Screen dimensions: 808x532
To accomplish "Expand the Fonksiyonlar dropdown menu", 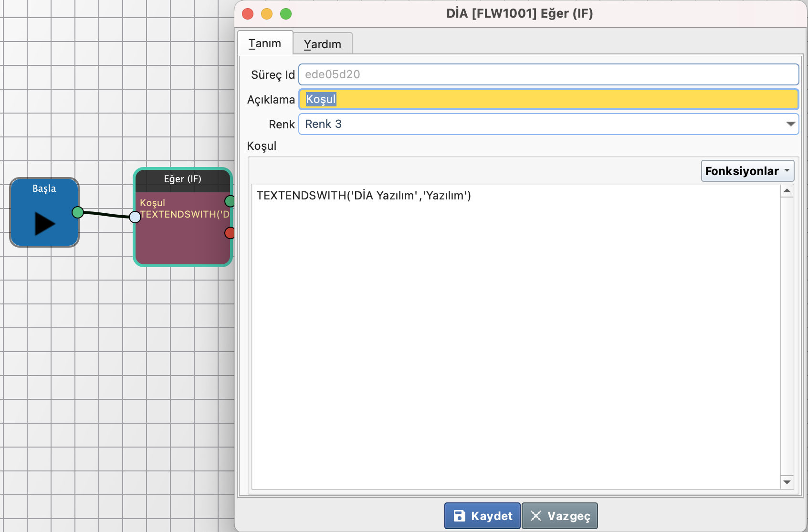I will 747,171.
